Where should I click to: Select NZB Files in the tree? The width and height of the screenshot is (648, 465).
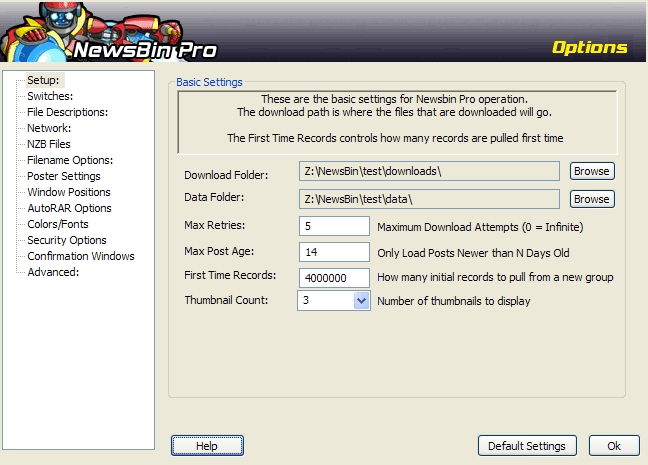(x=49, y=144)
